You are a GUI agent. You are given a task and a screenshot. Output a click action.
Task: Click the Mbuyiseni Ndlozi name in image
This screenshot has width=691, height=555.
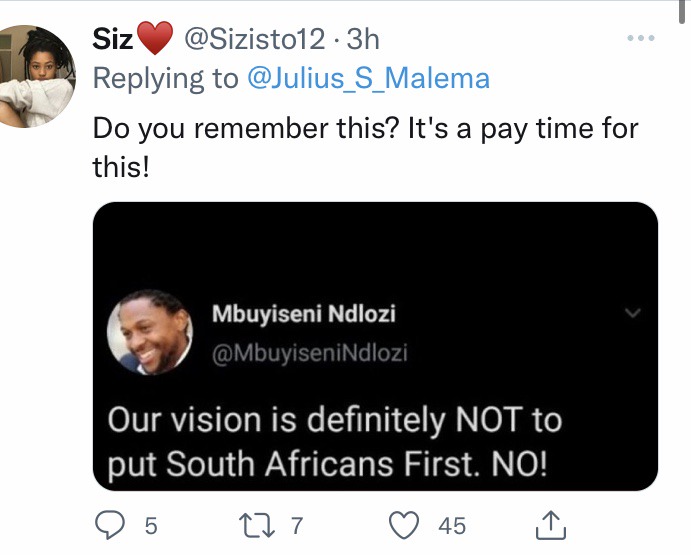coord(304,314)
